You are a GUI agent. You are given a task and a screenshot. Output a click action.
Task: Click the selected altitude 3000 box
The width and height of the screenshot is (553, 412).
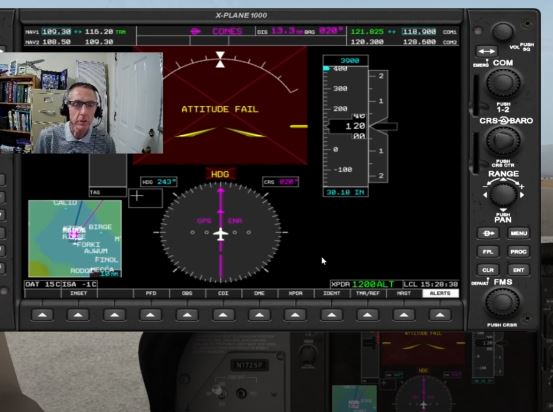345,60
